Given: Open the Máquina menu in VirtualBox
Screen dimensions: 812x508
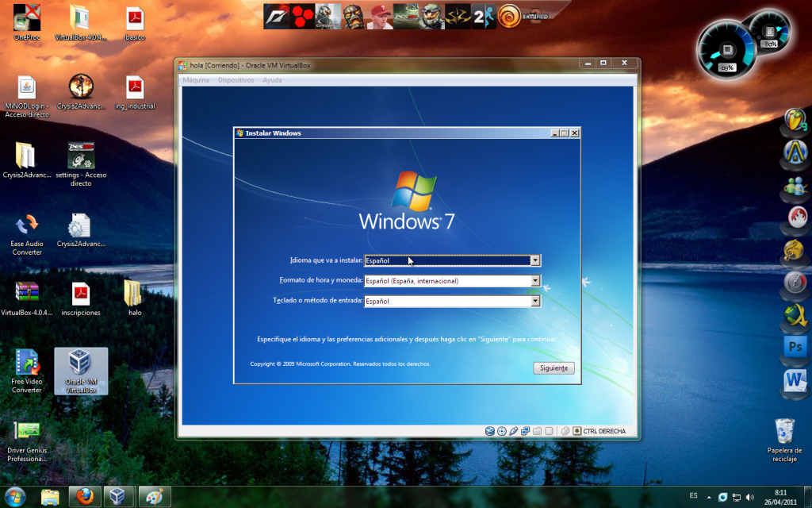Looking at the screenshot, I should [x=196, y=80].
